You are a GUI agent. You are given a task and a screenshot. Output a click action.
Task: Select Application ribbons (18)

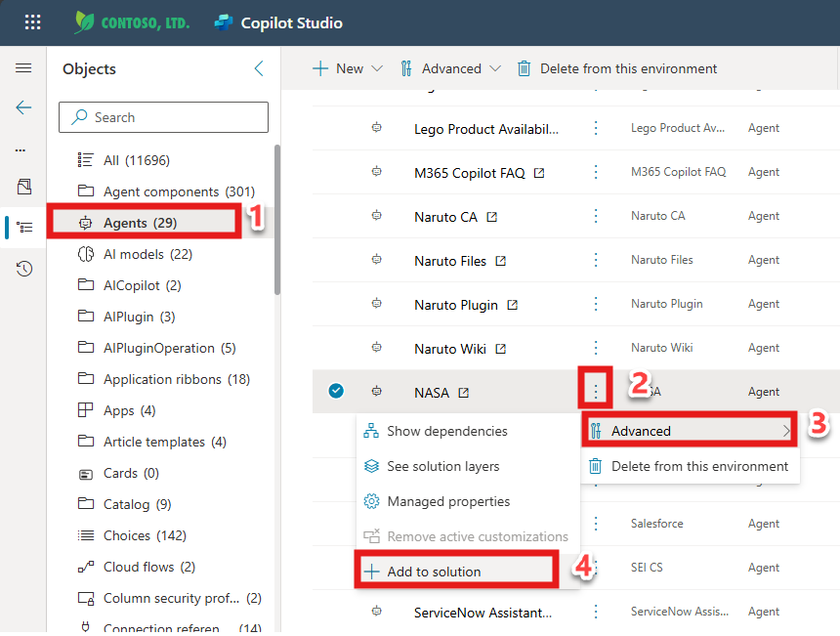(164, 379)
